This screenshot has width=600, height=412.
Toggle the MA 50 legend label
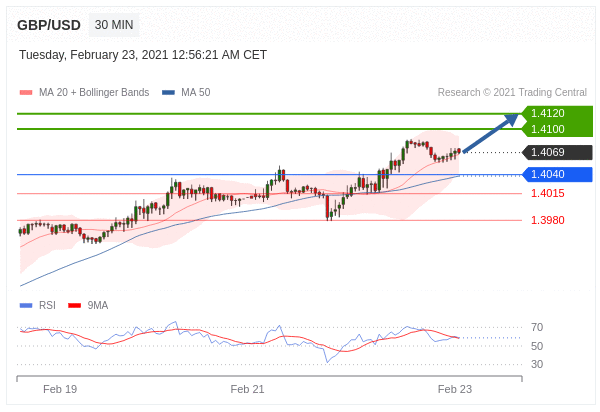point(195,93)
